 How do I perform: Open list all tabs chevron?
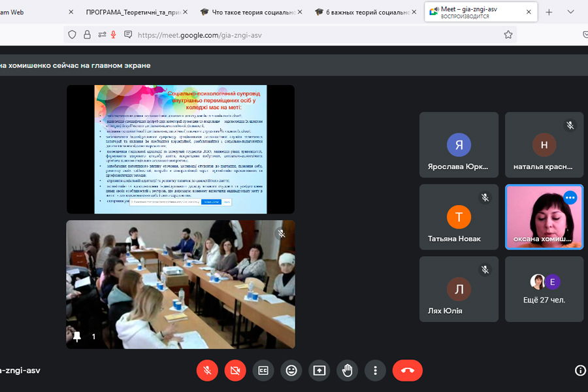(x=570, y=12)
